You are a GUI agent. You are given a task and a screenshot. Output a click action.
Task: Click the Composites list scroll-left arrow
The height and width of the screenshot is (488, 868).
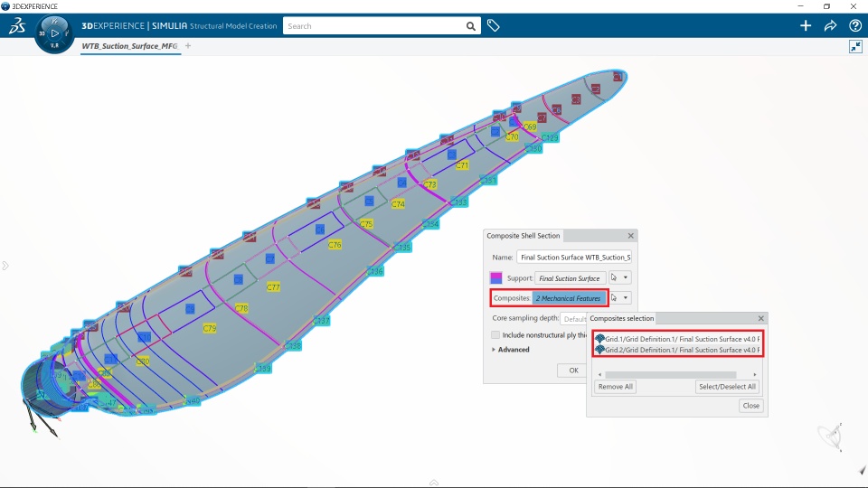[599, 374]
